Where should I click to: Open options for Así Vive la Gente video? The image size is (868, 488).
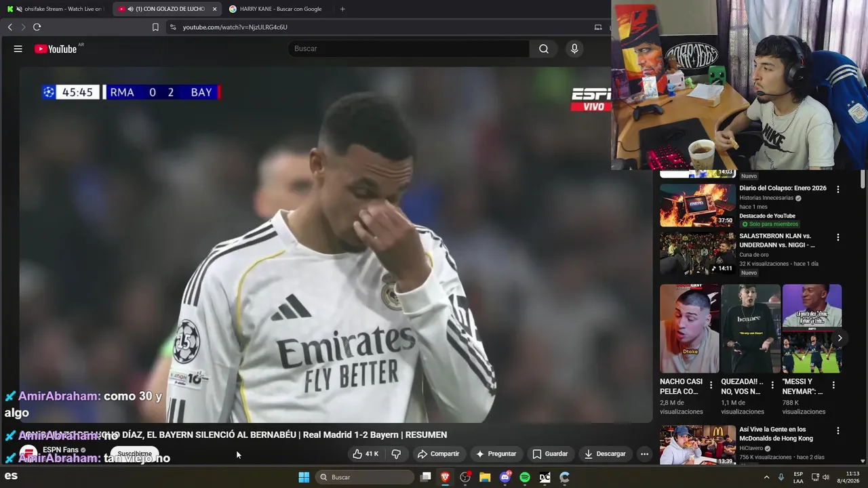click(838, 431)
